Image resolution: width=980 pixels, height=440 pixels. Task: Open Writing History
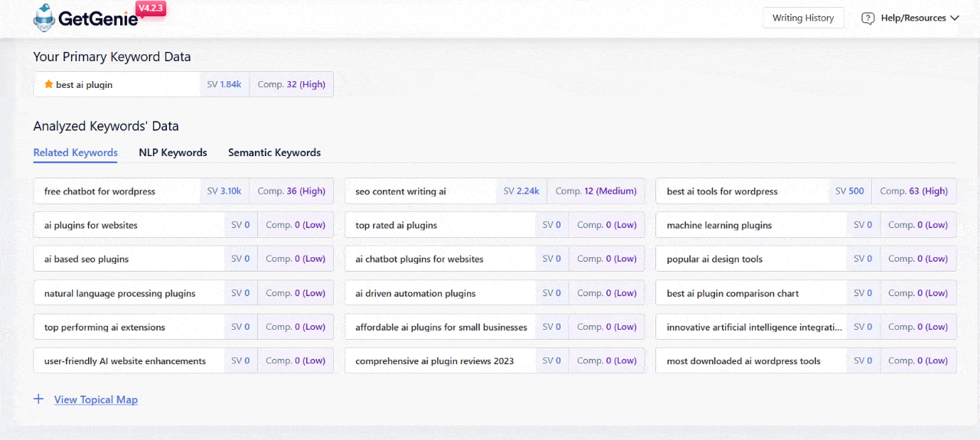tap(802, 18)
